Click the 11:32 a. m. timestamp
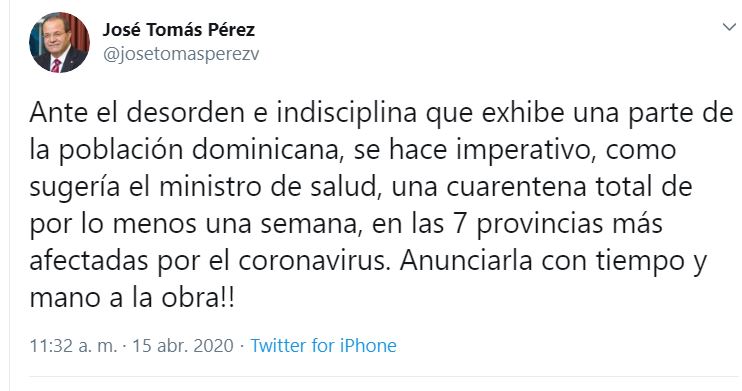Viewport: 742px width, 391px height. [73, 346]
